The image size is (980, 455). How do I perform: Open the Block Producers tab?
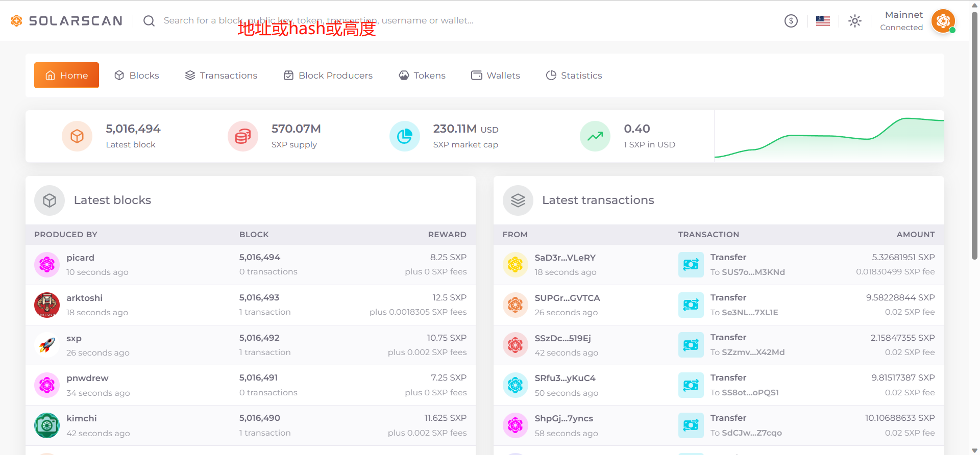(328, 75)
